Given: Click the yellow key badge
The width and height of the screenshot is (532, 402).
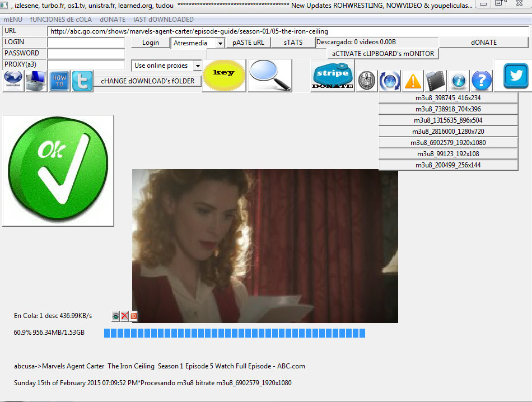Looking at the screenshot, I should point(223,76).
